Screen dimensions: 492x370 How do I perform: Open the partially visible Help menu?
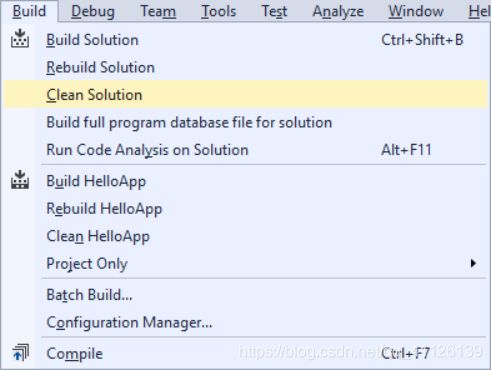479,11
